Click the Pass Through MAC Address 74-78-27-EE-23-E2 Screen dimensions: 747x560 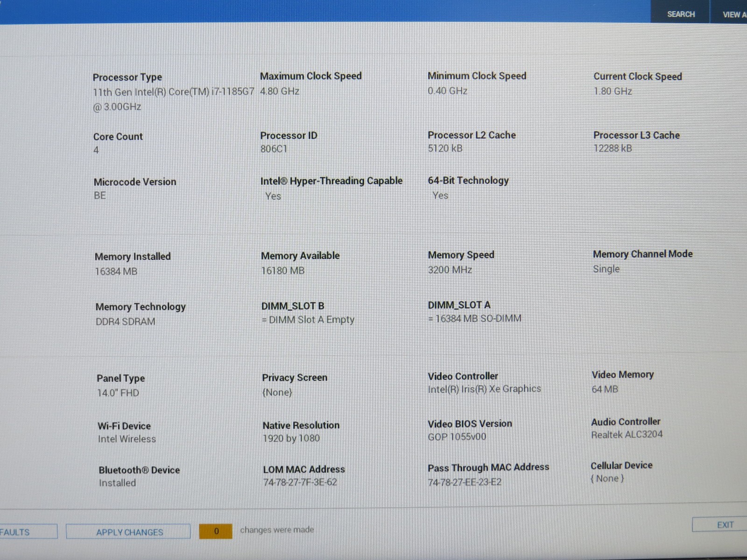pos(465,482)
